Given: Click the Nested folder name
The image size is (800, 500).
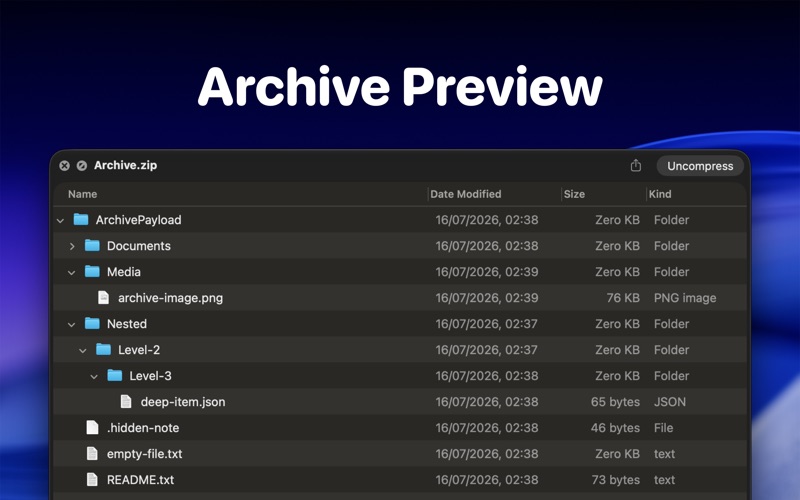Looking at the screenshot, I should pyautogui.click(x=127, y=324).
